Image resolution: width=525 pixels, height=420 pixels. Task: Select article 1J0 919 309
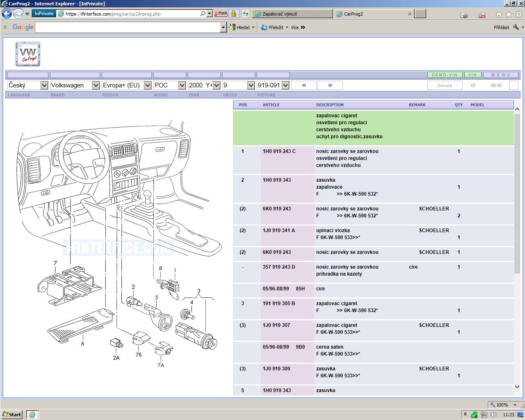coord(276,369)
